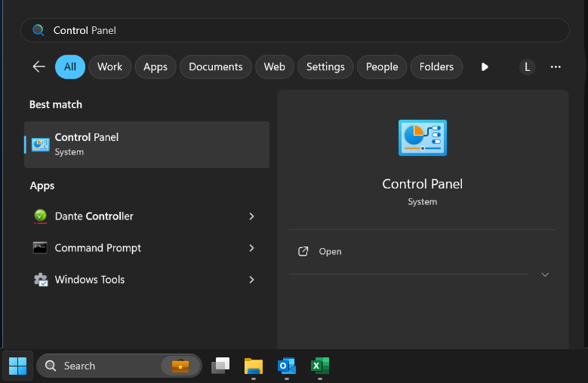Open File Explorer from the taskbar
This screenshot has width=588, height=383.
click(x=254, y=366)
